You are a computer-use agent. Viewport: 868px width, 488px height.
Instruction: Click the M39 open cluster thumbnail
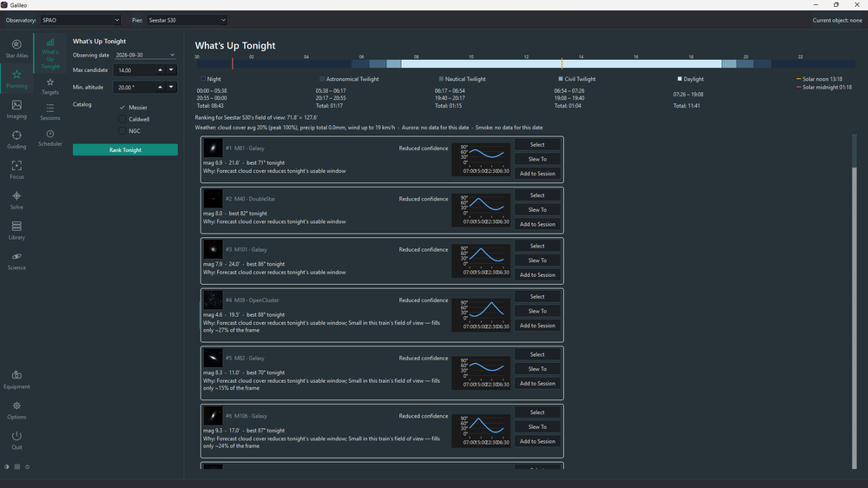(213, 300)
